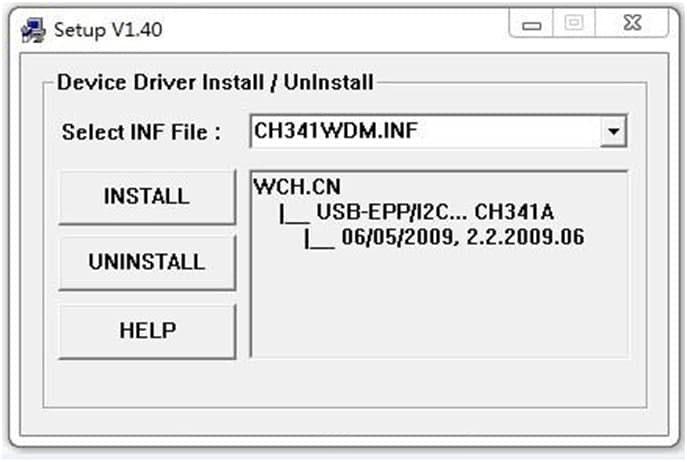This screenshot has width=687, height=462.
Task: Click the Setup application icon in title bar
Action: click(31, 29)
